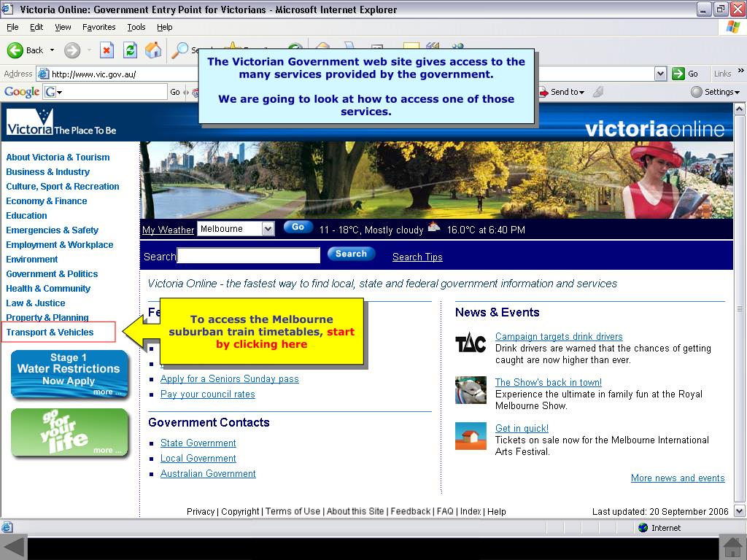Open the Privacy footer link

click(x=201, y=511)
